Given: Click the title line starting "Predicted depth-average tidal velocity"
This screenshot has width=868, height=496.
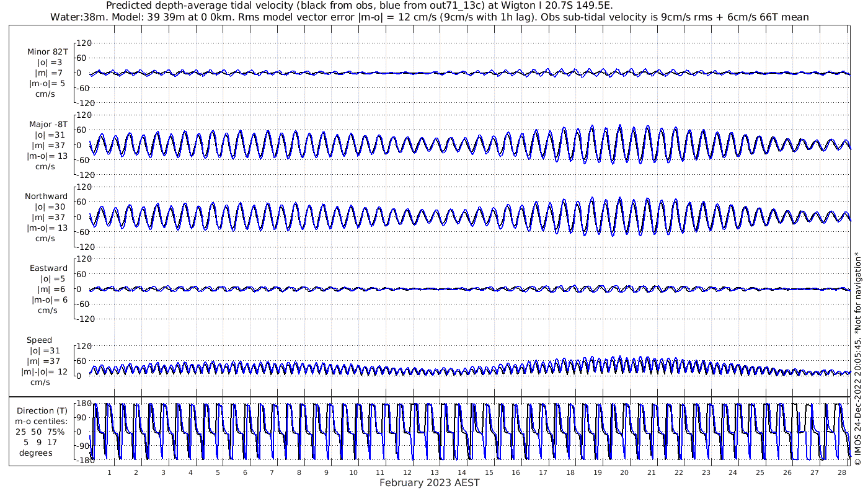Looking at the screenshot, I should click(x=360, y=6).
